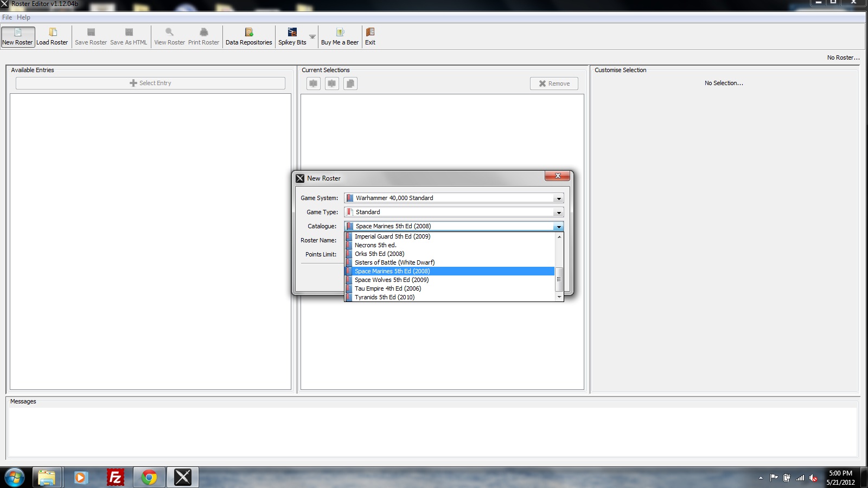The width and height of the screenshot is (868, 488).
Task: Open the taskbar clock and date
Action: (840, 478)
